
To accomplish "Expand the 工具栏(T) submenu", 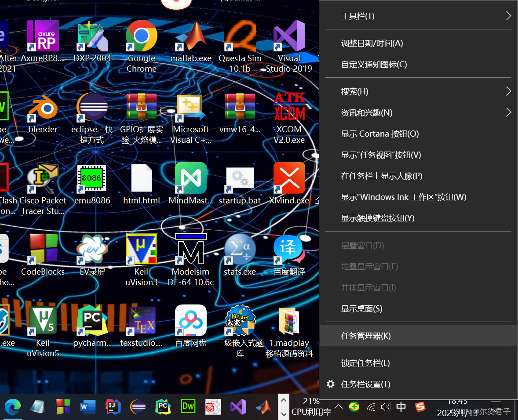I will point(418,16).
